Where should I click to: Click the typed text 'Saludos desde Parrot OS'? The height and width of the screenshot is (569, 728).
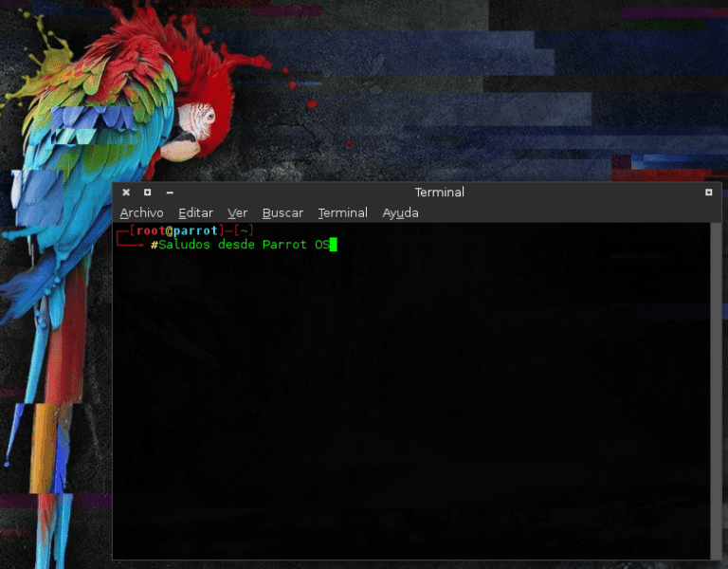242,245
